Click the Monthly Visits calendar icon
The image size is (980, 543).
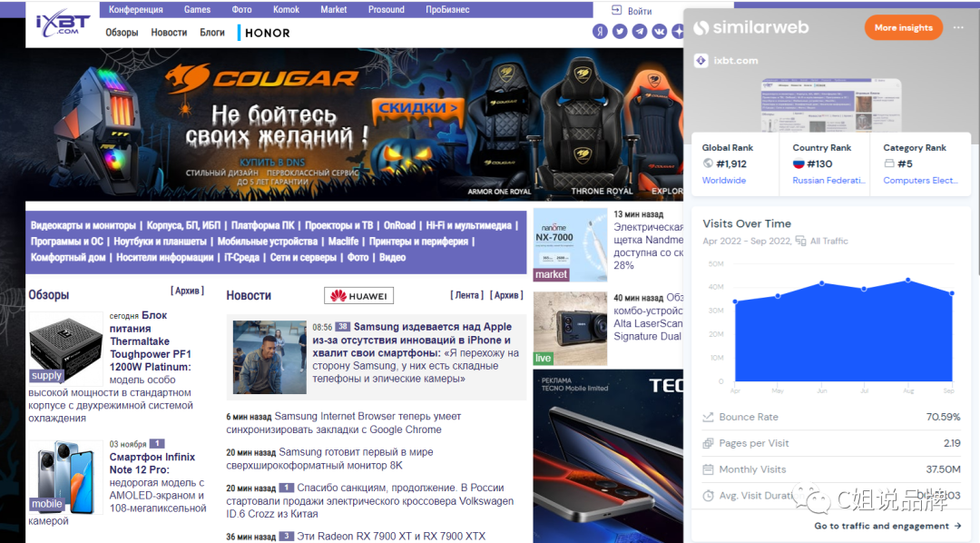pyautogui.click(x=708, y=469)
